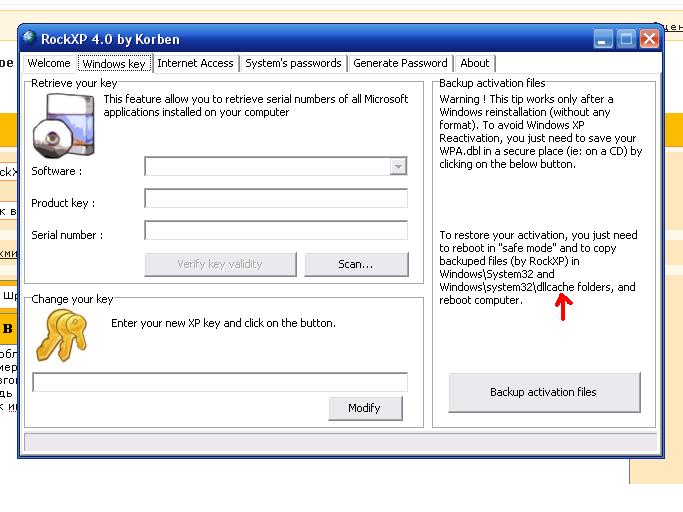Click the RockXP title bar globe icon

29,38
